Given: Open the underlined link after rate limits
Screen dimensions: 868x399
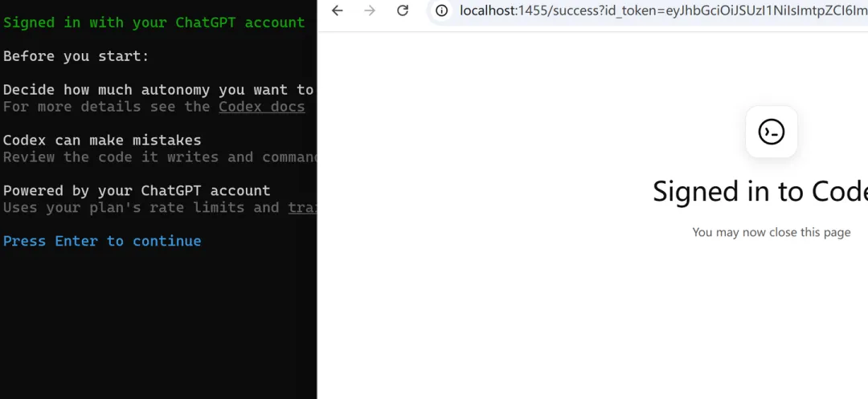Looking at the screenshot, I should click(x=302, y=208).
